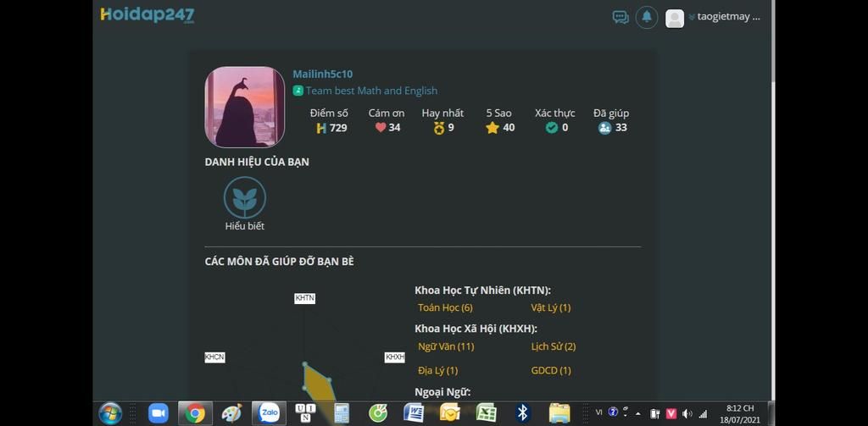Open the Windows Start button
Viewport: 868px width, 426px height.
(x=110, y=413)
